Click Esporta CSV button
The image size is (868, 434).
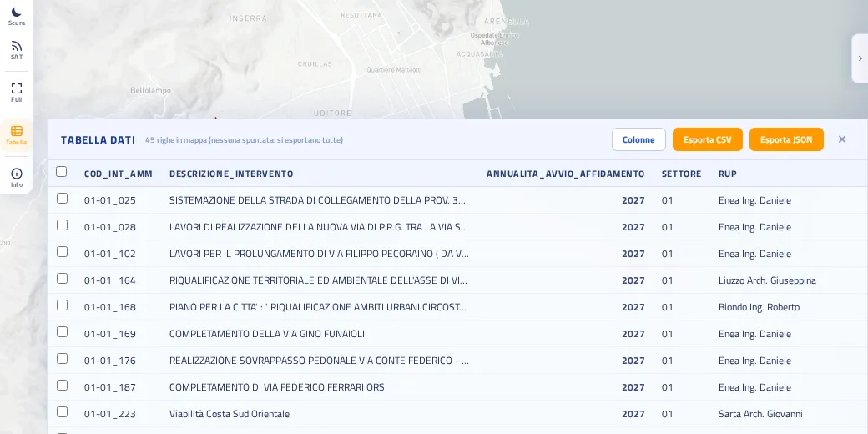point(708,139)
